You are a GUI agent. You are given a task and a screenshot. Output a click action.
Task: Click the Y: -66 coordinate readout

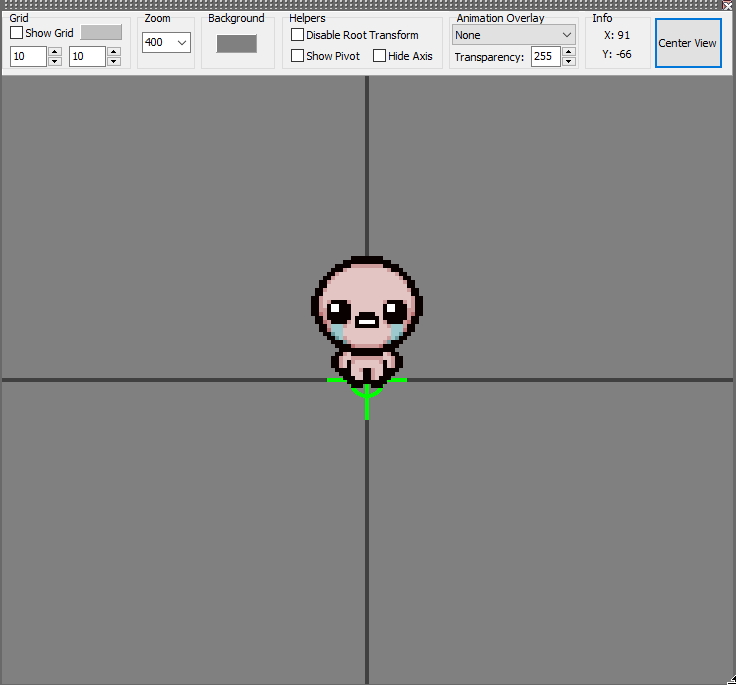[x=617, y=54]
